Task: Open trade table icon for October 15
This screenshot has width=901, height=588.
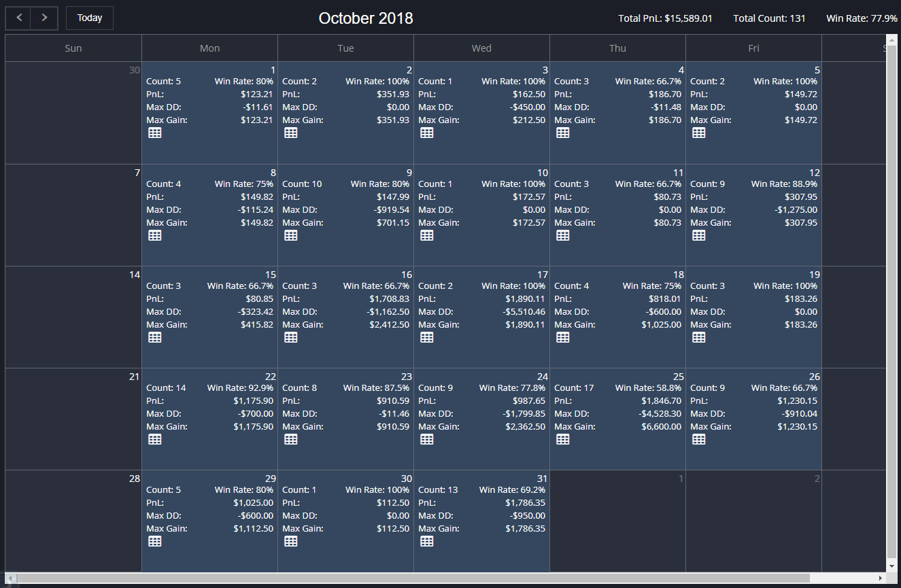Action: pyautogui.click(x=155, y=337)
